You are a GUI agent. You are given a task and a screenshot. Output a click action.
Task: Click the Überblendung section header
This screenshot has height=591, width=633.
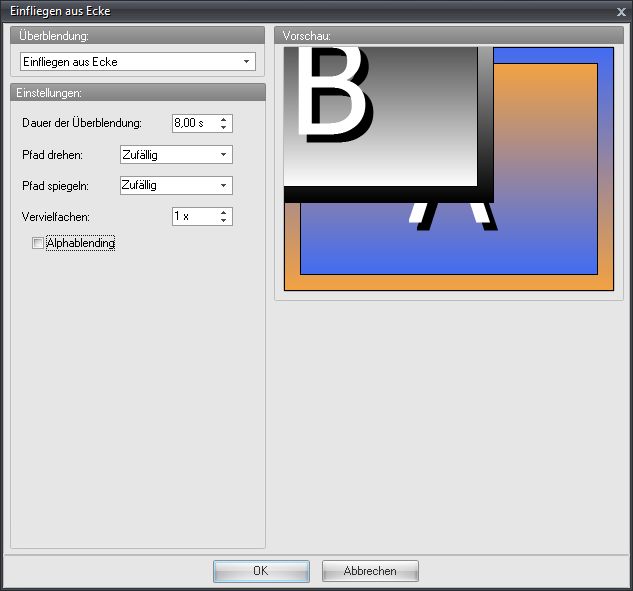pos(137,36)
